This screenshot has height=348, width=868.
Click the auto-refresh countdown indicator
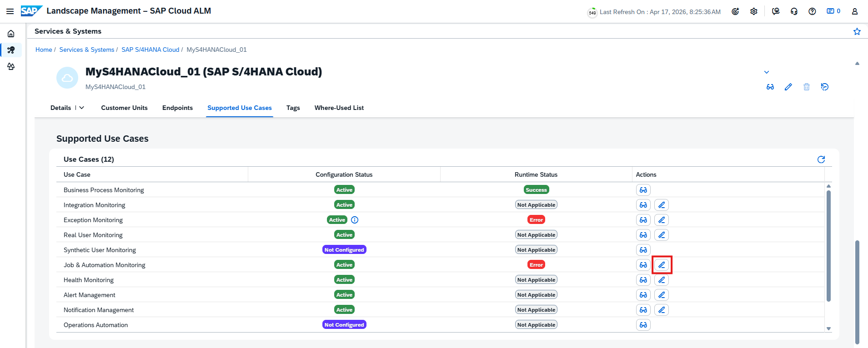tap(592, 12)
